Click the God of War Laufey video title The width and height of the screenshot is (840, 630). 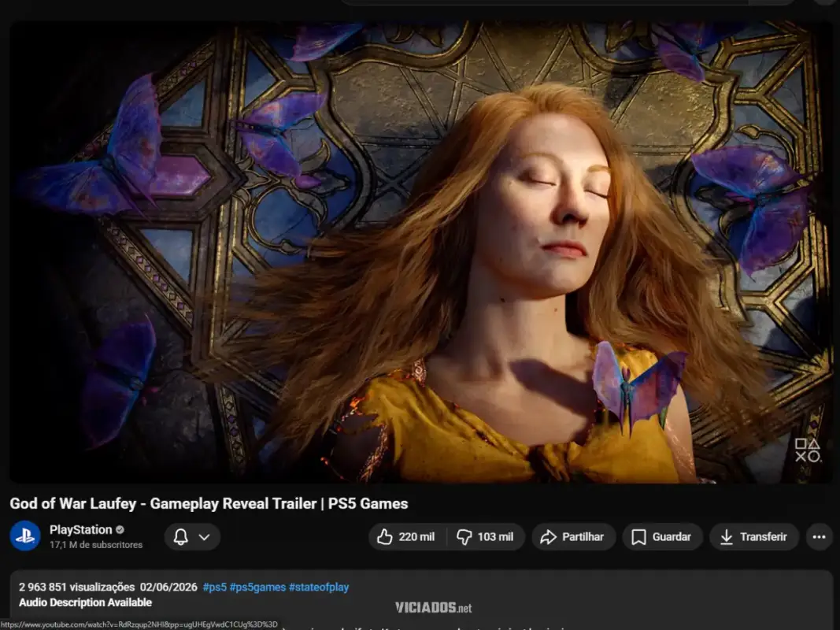pyautogui.click(x=209, y=503)
